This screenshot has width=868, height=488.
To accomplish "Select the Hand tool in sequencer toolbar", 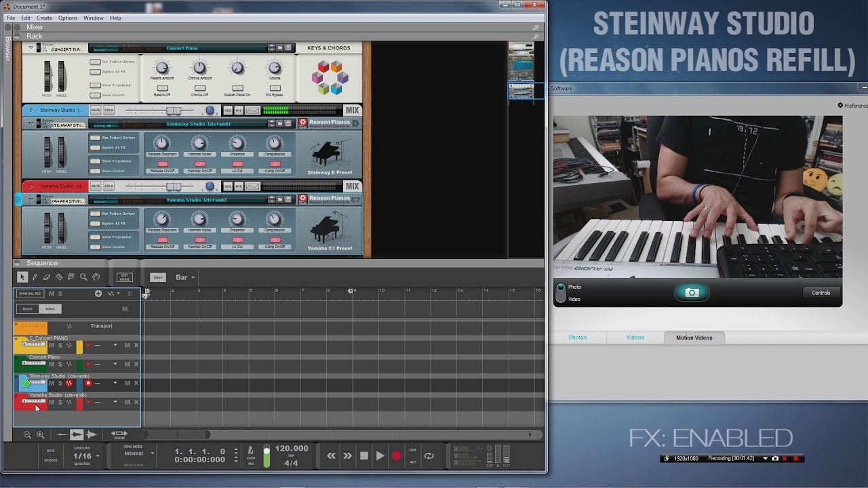I will (96, 277).
